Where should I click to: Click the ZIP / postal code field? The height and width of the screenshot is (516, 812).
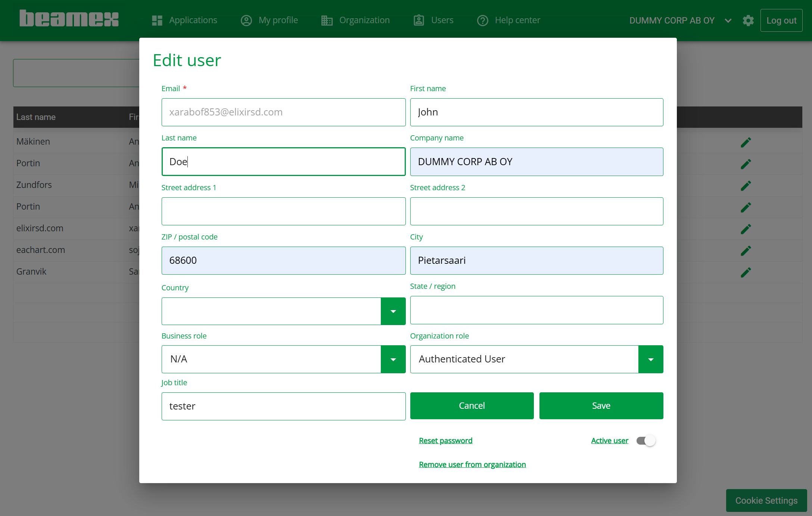pyautogui.click(x=284, y=260)
